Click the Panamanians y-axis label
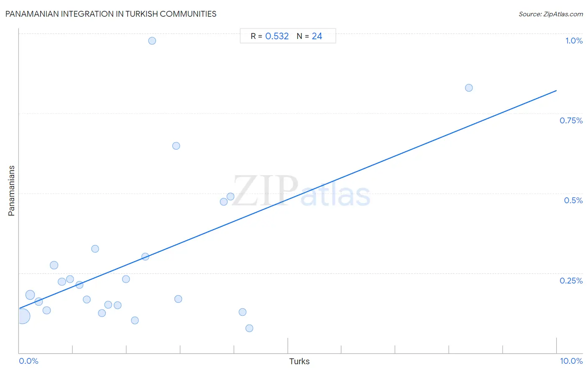 pos(11,191)
